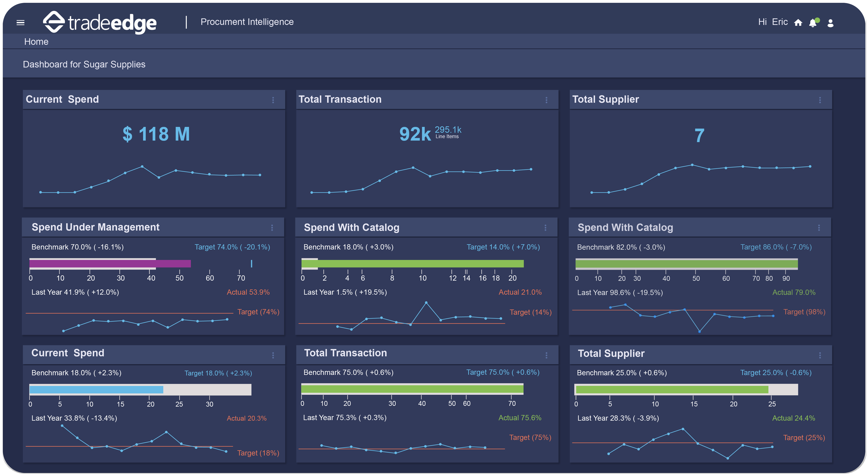Viewport: 868px width, 475px height.
Task: Open bottom Current Spend card options
Action: click(273, 355)
